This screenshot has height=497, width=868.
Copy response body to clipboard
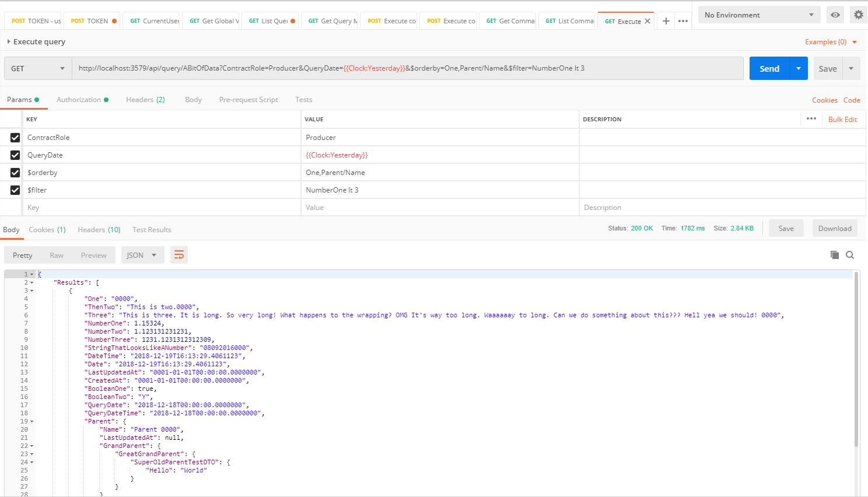tap(835, 255)
